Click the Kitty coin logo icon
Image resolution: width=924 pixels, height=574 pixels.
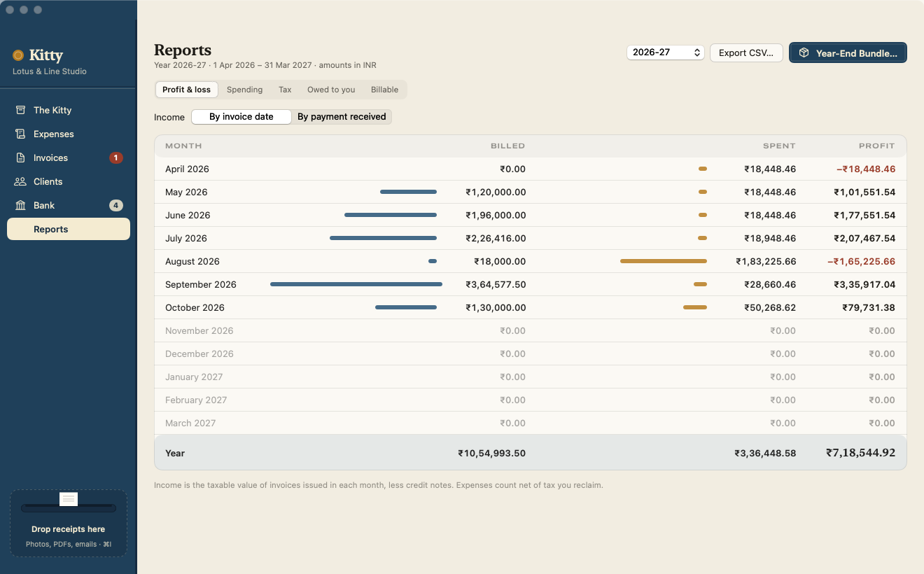click(x=18, y=55)
